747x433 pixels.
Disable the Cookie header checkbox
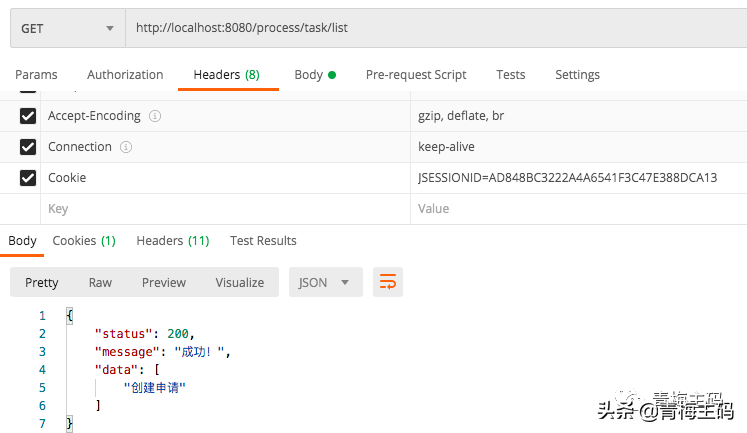[28, 178]
